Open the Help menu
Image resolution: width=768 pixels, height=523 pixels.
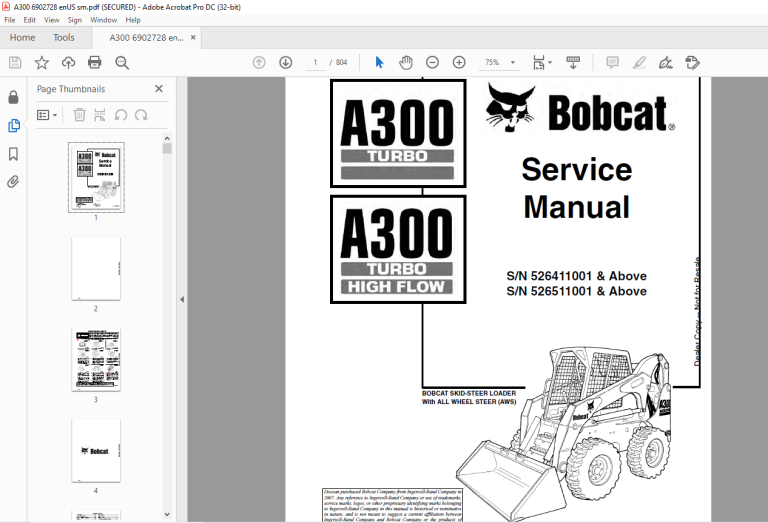pyautogui.click(x=133, y=20)
